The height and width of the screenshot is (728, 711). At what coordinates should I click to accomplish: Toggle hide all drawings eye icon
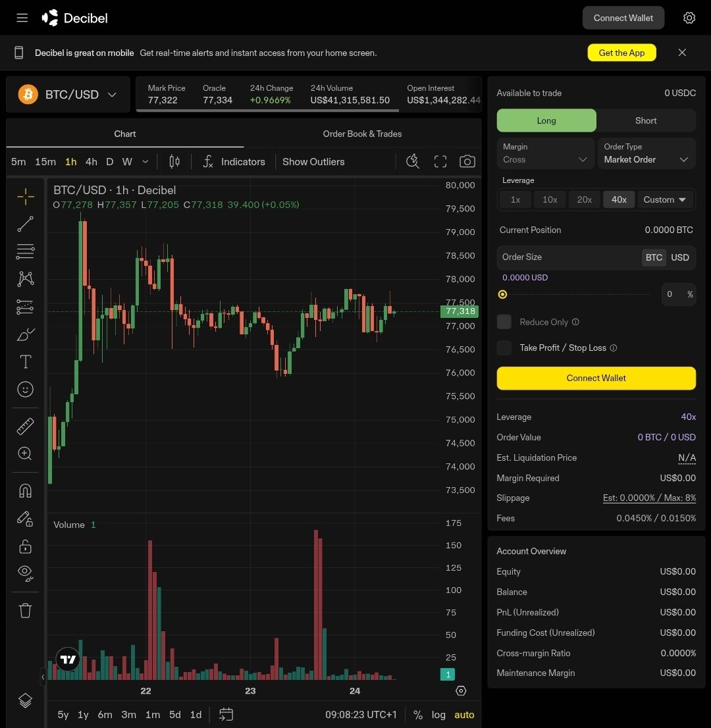tap(26, 574)
